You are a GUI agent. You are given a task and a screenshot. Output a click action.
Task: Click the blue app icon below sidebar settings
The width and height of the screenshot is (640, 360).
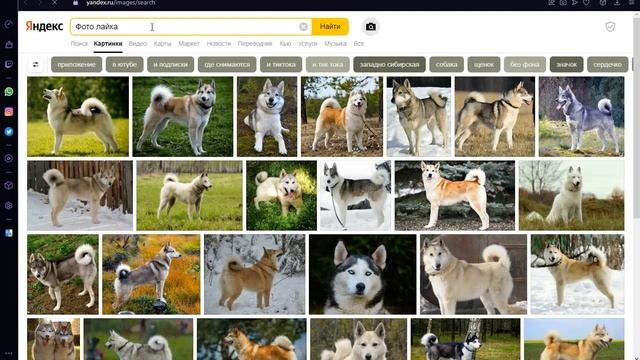click(9, 233)
